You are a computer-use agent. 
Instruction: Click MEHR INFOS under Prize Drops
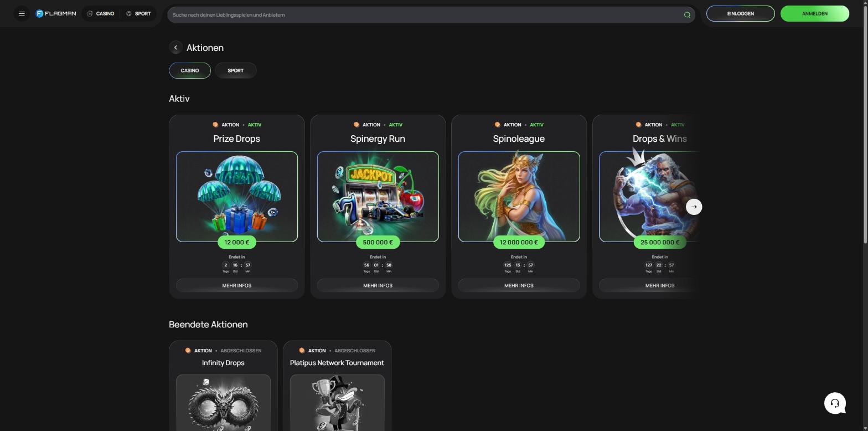point(237,286)
